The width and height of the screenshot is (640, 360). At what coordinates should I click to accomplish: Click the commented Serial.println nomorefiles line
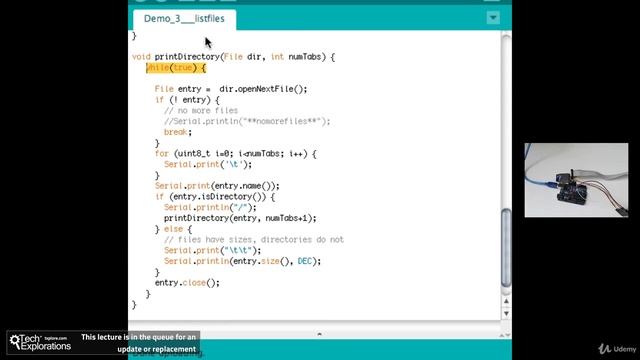247,121
